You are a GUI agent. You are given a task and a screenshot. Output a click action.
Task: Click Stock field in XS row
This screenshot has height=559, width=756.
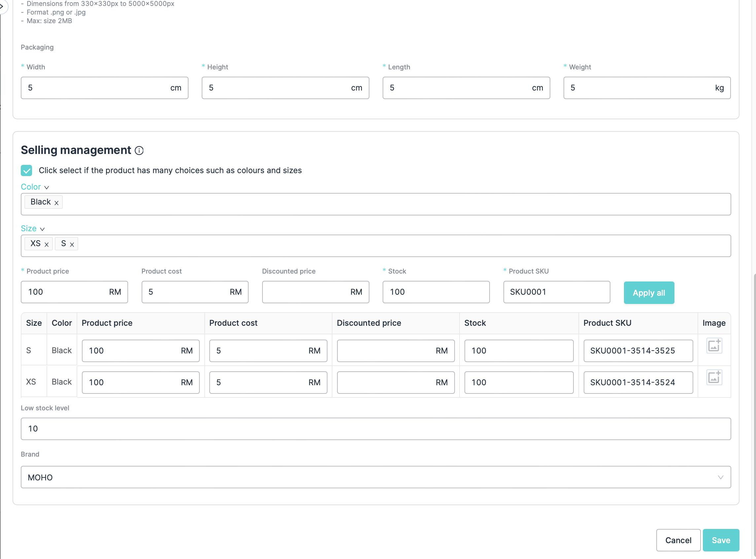[x=518, y=382]
